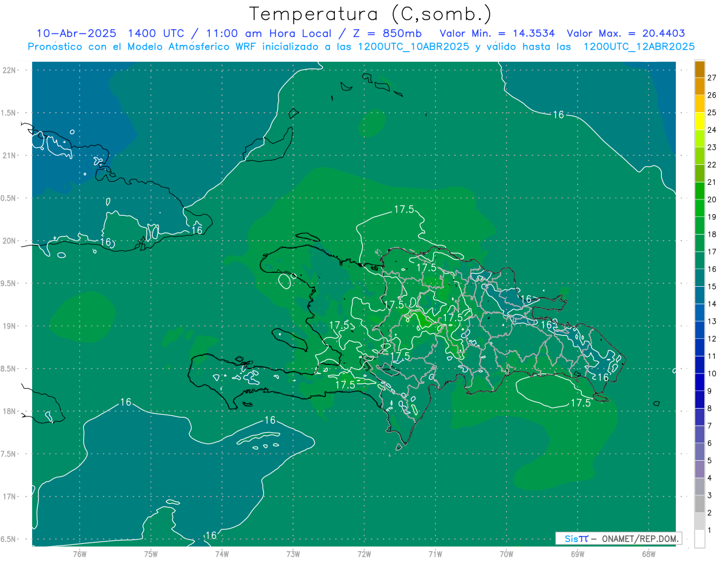Click the '19N' latitude axis label
Image resolution: width=728 pixels, height=562 pixels.
[10, 326]
